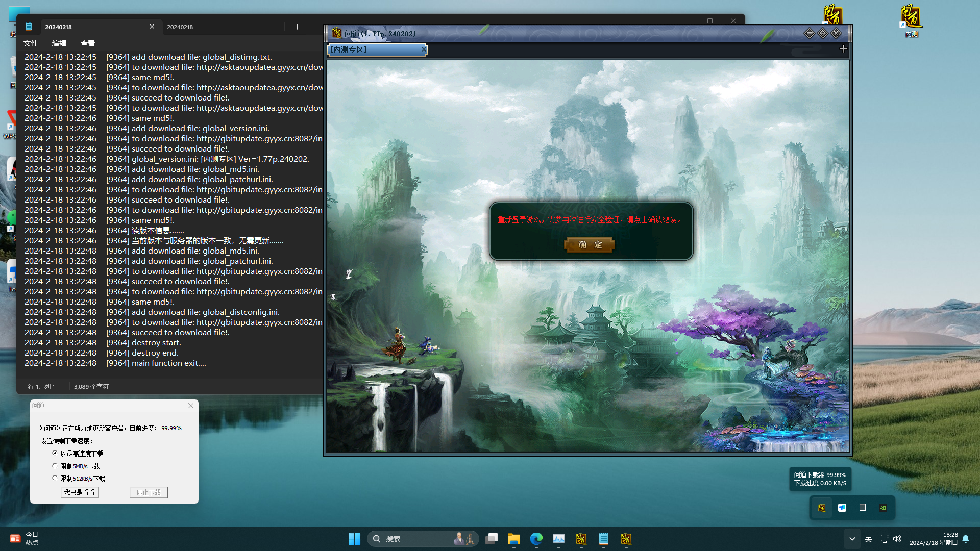This screenshot has width=980, height=551.
Task: Open Task View from the taskbar
Action: [492, 539]
